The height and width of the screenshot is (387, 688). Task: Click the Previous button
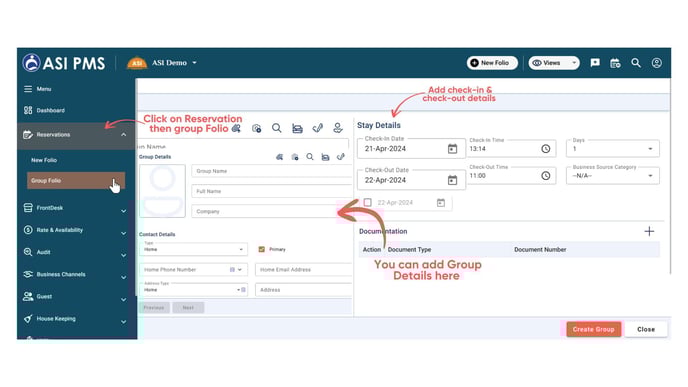(x=154, y=308)
